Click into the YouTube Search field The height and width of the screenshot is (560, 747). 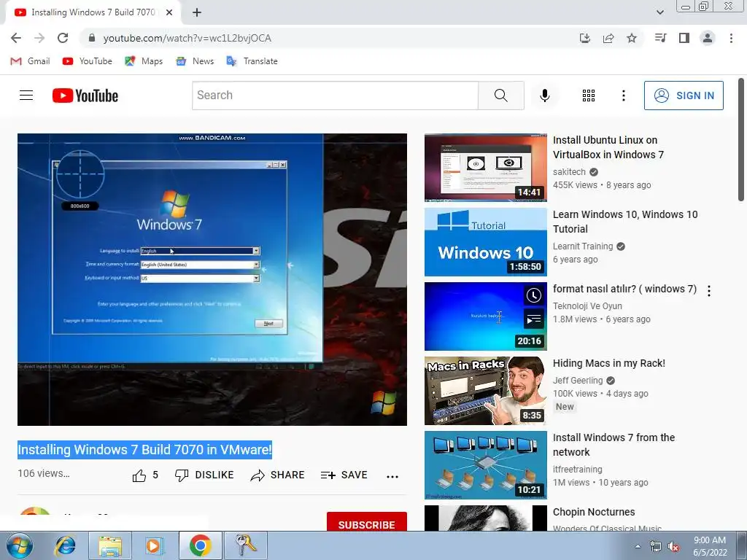(335, 96)
